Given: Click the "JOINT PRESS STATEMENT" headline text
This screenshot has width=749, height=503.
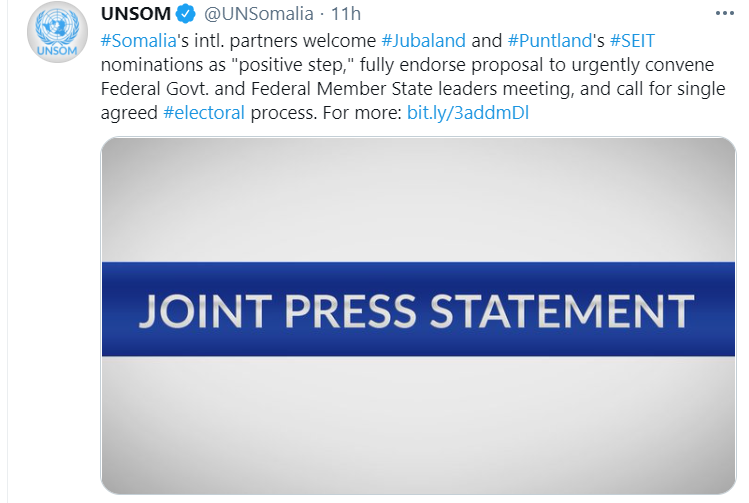Looking at the screenshot, I should point(416,310).
